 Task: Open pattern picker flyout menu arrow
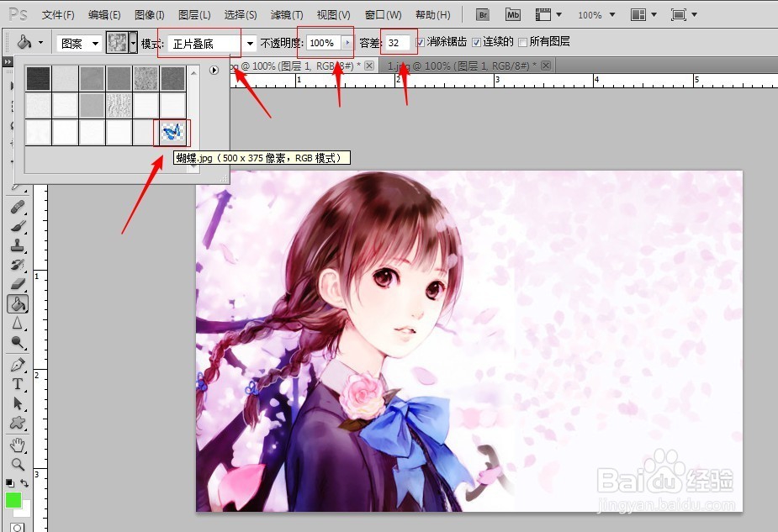[214, 70]
